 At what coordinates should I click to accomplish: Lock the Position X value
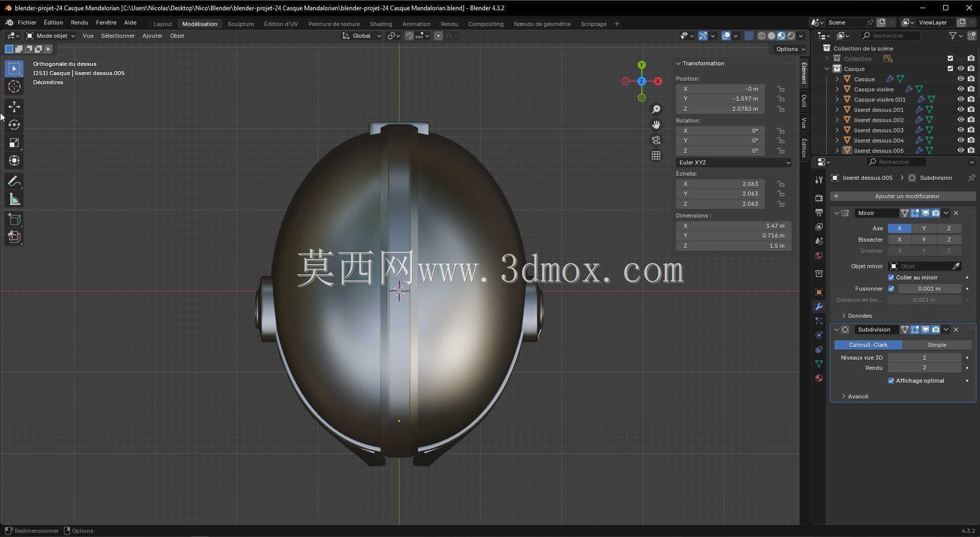pyautogui.click(x=781, y=89)
